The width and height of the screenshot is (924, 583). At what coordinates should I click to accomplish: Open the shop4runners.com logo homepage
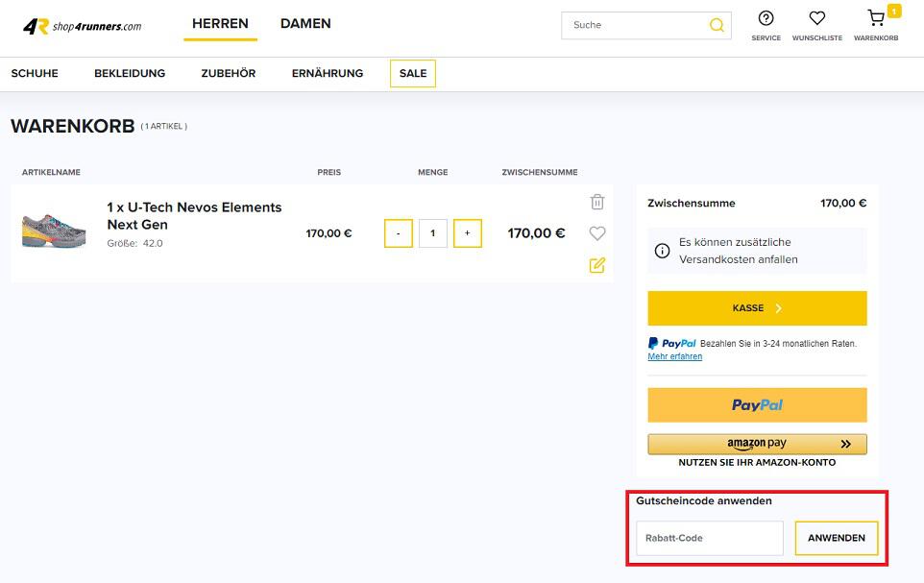coord(83,26)
